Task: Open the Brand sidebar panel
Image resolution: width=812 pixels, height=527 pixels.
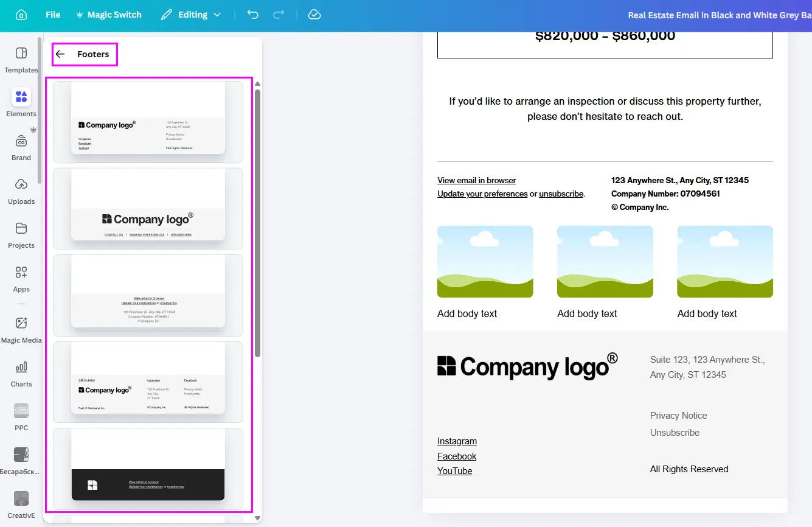Action: click(x=21, y=147)
